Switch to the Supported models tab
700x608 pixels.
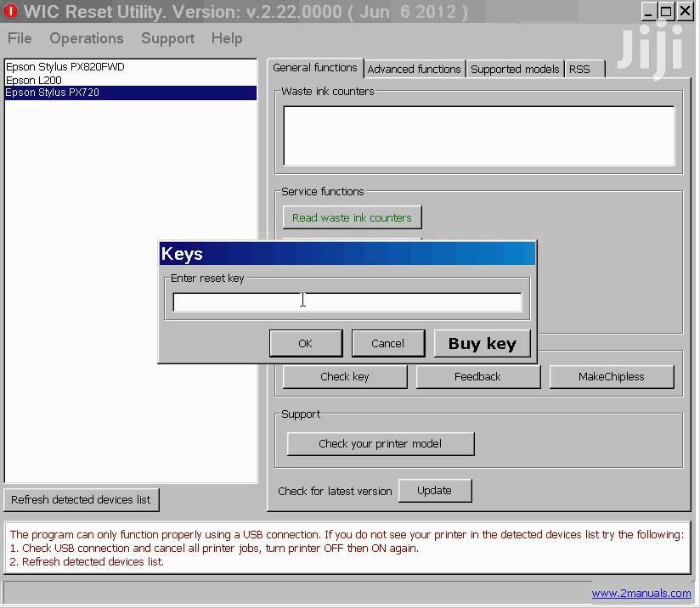tap(515, 70)
